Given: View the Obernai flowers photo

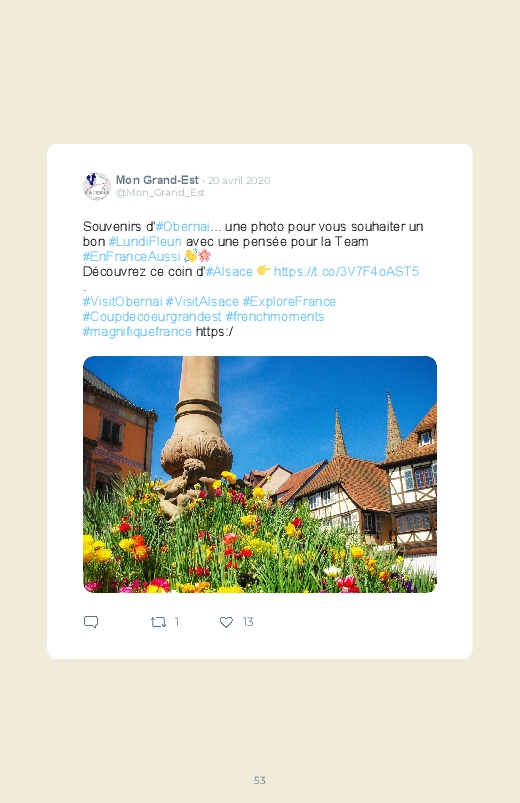Looking at the screenshot, I should click(x=260, y=474).
